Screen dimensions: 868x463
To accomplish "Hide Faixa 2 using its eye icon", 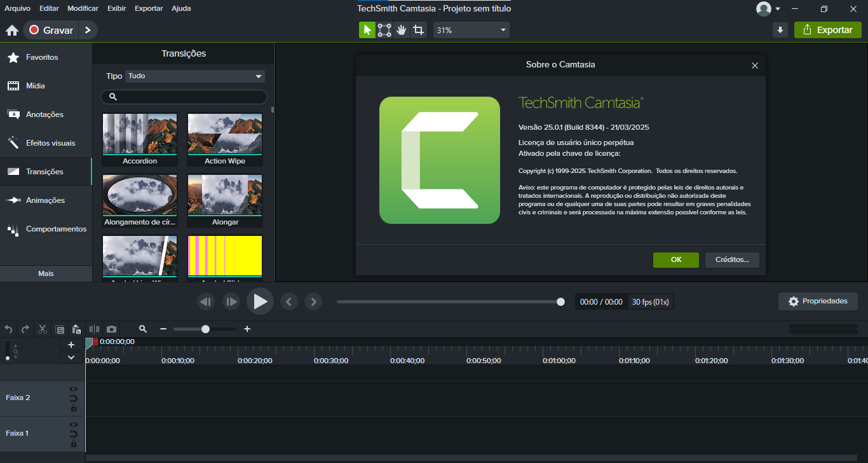I will click(74, 389).
